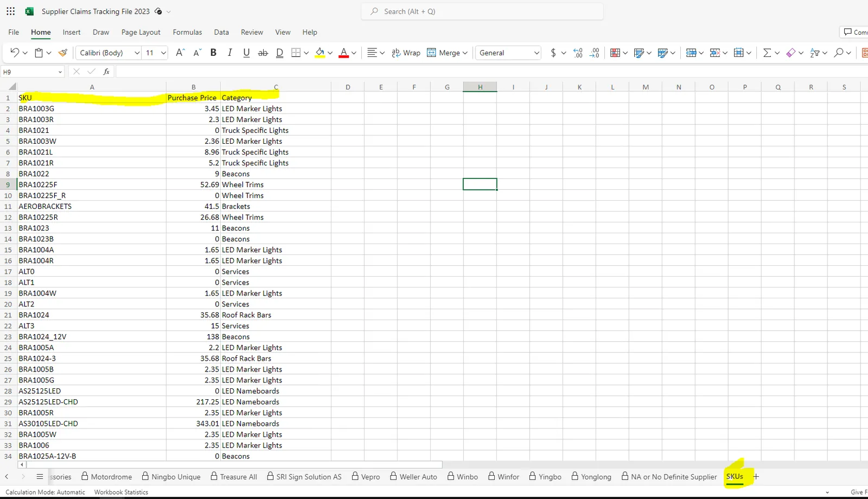Screen dimensions: 868x499
Task: Add a new sheet with plus icon
Action: pyautogui.click(x=756, y=477)
